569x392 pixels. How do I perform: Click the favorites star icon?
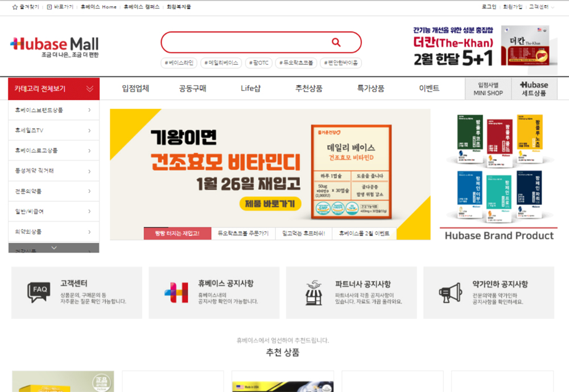(15, 7)
